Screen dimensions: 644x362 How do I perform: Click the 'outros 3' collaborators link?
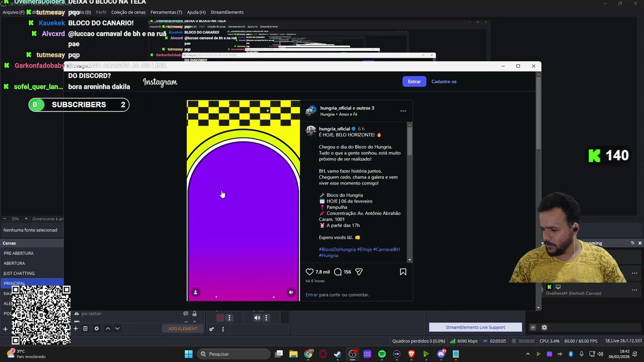pyautogui.click(x=365, y=108)
